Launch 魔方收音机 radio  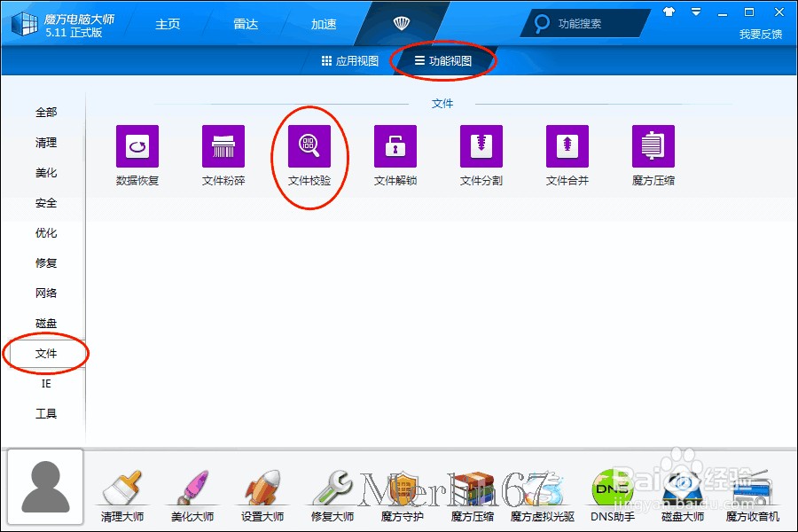coord(753,496)
